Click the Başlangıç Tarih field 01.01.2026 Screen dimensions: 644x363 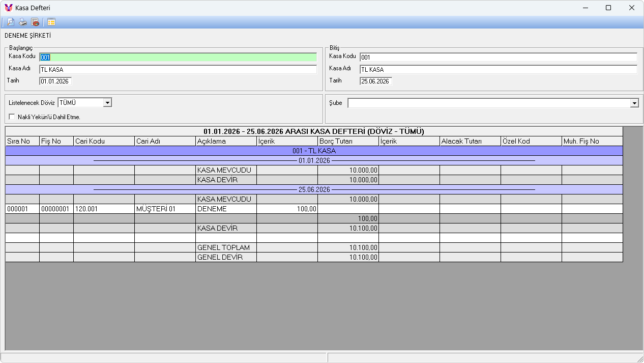pyautogui.click(x=55, y=81)
